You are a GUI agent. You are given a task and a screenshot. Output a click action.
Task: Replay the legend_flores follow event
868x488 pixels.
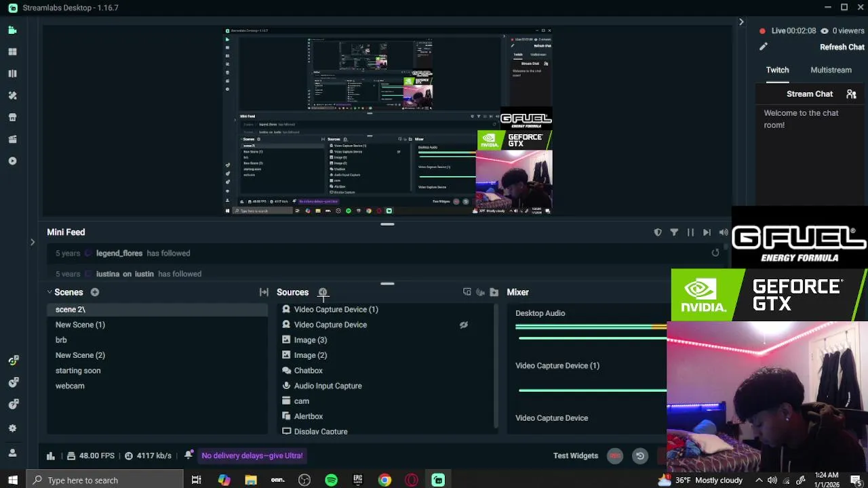715,253
